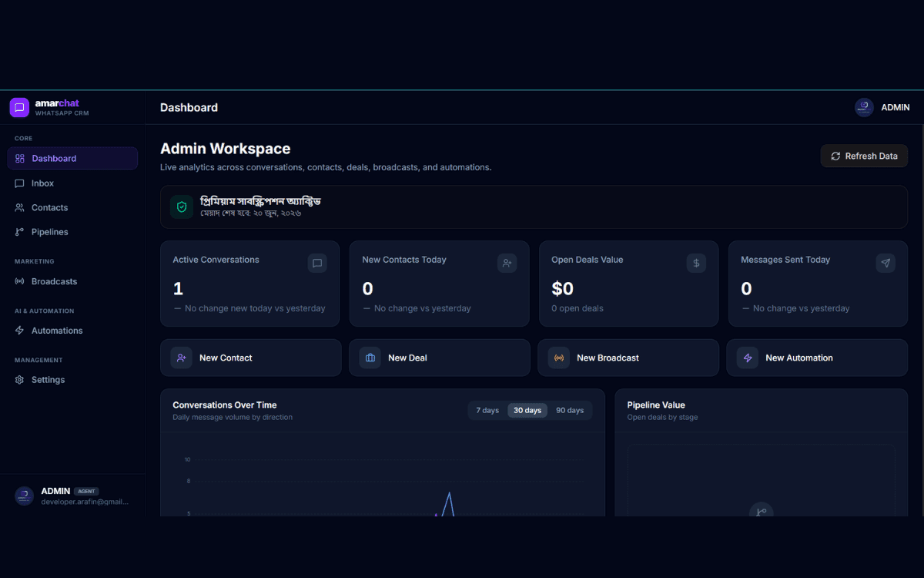Screen dimensions: 924x578
Task: Open the Inbox sidebar item
Action: [72, 183]
